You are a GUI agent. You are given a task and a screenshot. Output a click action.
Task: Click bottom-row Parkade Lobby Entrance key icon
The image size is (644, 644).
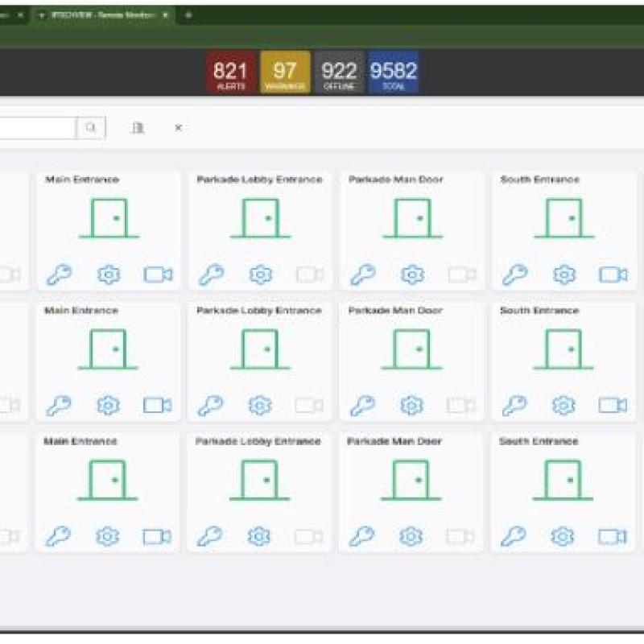click(x=210, y=536)
